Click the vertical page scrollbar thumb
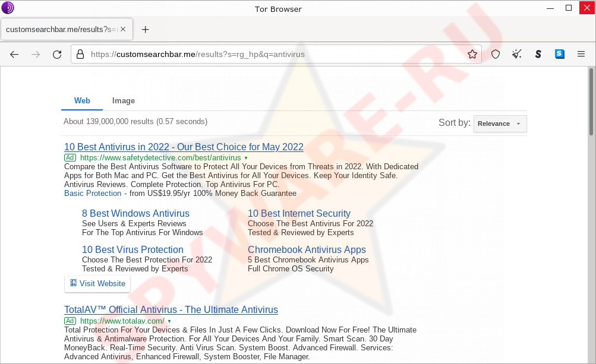This screenshot has height=364, width=596. 591,102
